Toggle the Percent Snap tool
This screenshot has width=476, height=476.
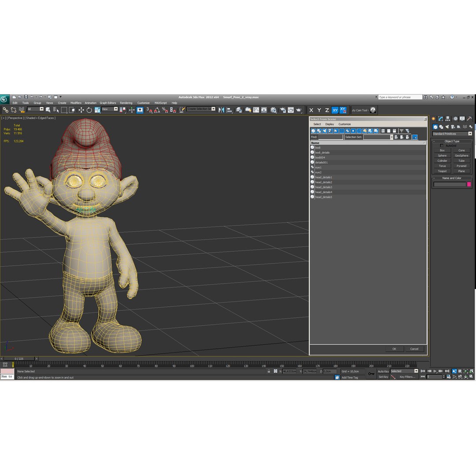[x=165, y=110]
